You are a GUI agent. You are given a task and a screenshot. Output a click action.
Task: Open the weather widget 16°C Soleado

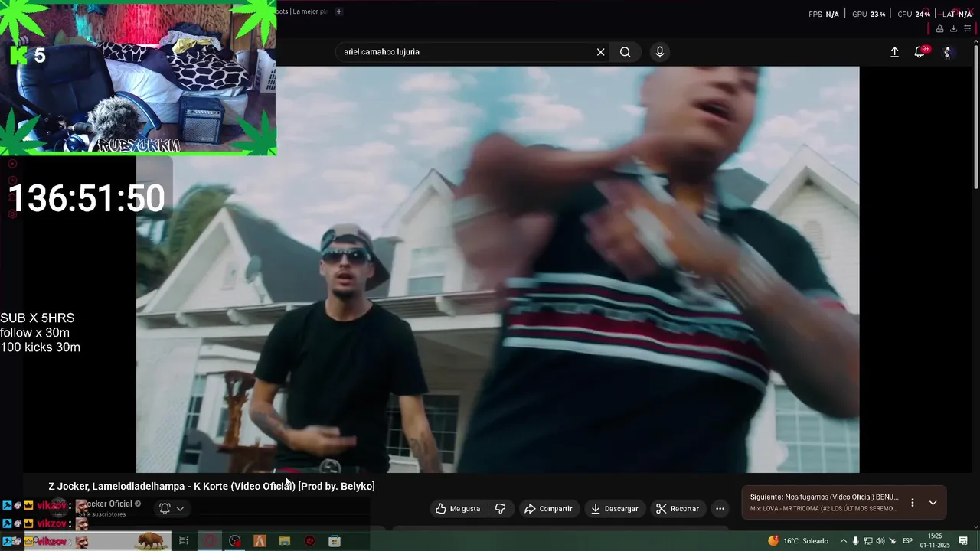point(799,541)
